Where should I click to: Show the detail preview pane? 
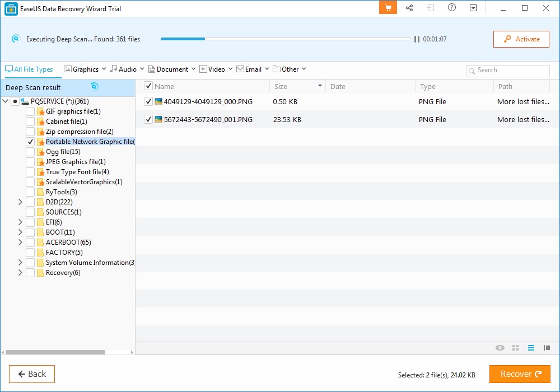point(547,348)
